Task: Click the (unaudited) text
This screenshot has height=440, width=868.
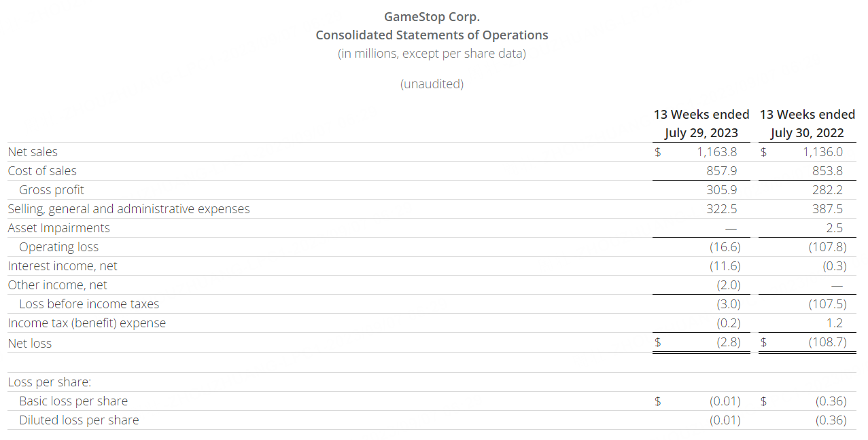Action: (432, 84)
